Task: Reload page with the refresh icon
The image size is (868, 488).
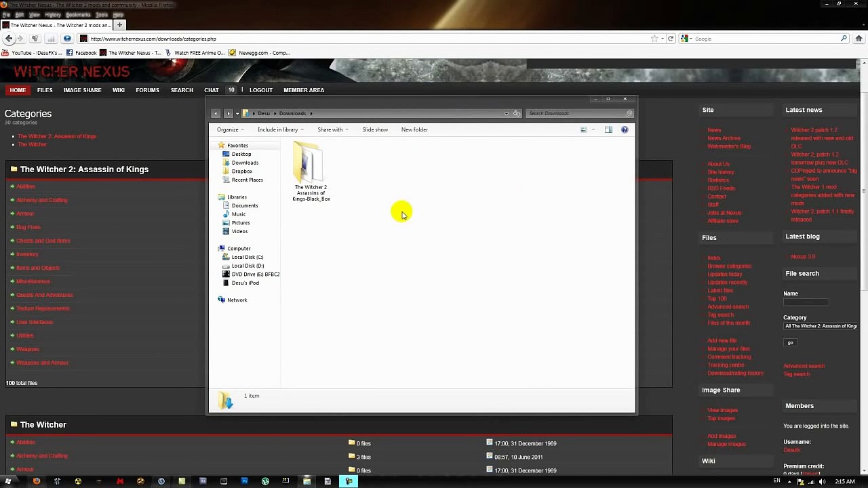Action: (x=671, y=39)
